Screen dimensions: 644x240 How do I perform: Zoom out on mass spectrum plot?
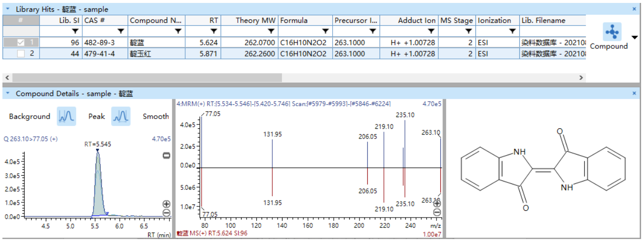[x=437, y=212]
